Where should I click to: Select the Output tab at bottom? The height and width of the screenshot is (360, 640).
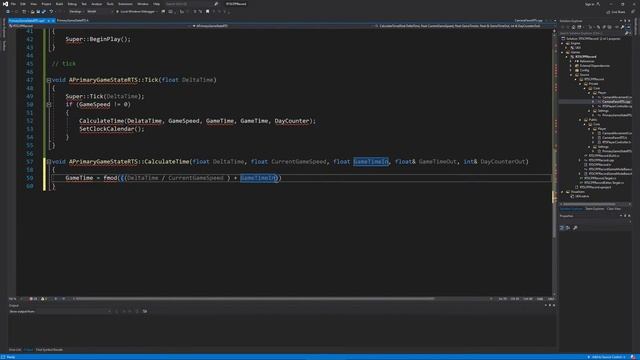28,350
